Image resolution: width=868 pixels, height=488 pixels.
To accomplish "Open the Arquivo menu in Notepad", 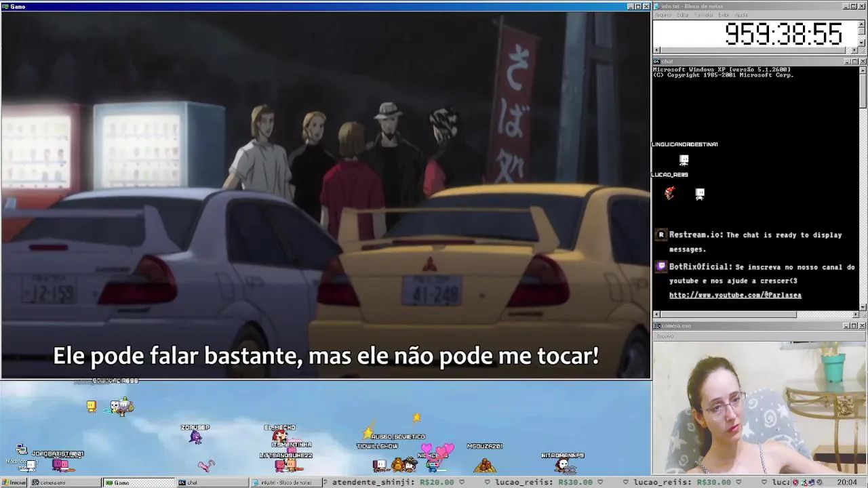I will coord(663,15).
